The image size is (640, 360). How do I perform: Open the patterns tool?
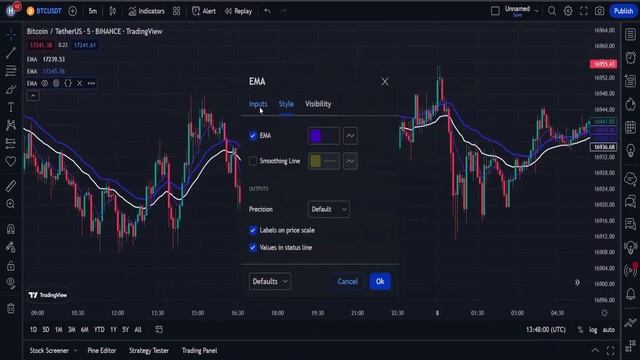click(x=11, y=125)
